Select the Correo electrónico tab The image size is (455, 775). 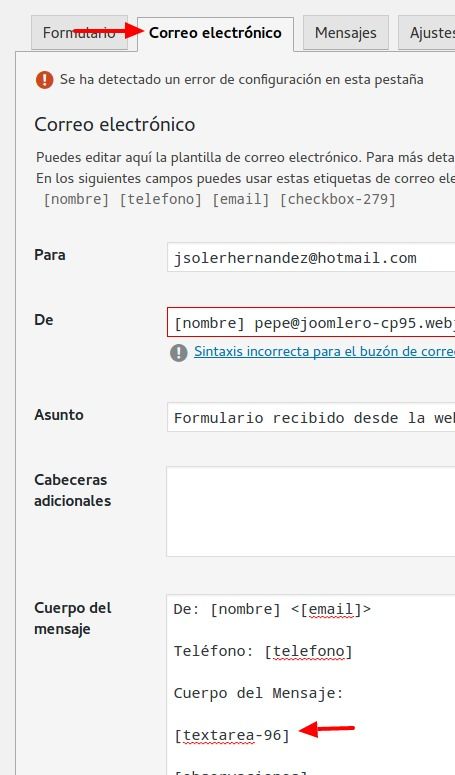pyautogui.click(x=215, y=33)
